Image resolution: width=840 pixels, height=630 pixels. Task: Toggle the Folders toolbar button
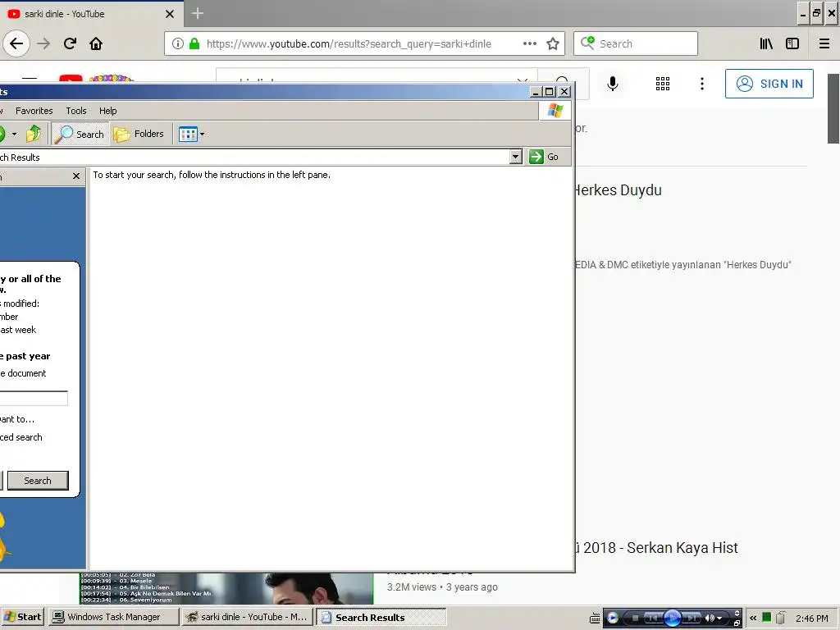(x=139, y=134)
